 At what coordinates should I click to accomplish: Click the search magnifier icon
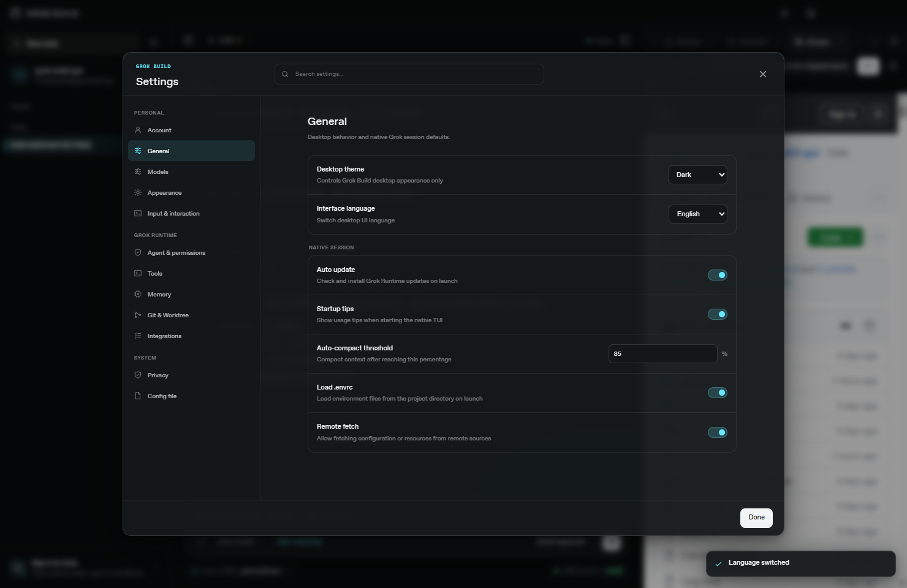coord(285,74)
